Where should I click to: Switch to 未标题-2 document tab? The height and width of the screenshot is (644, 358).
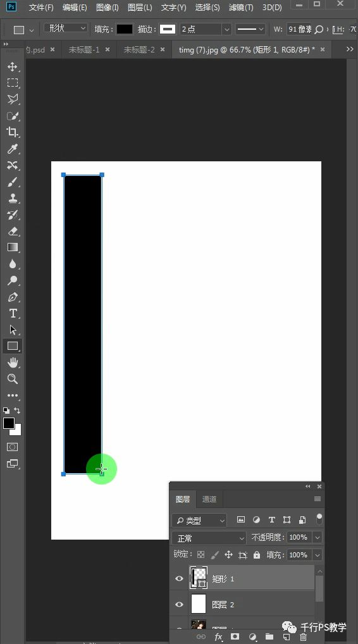139,50
